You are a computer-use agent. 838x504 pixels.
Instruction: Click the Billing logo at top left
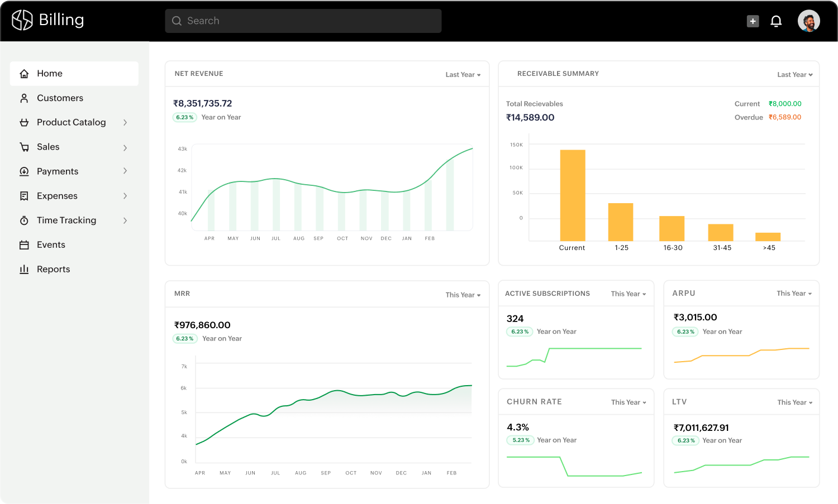click(47, 20)
